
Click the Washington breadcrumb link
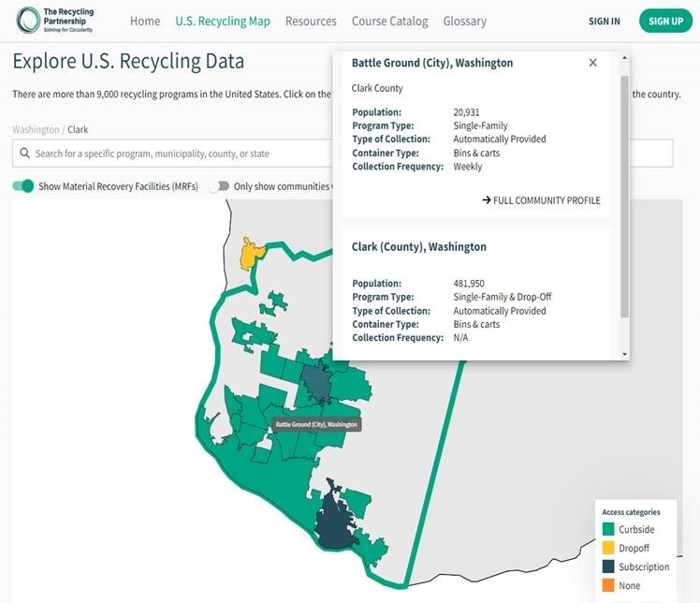tap(36, 129)
